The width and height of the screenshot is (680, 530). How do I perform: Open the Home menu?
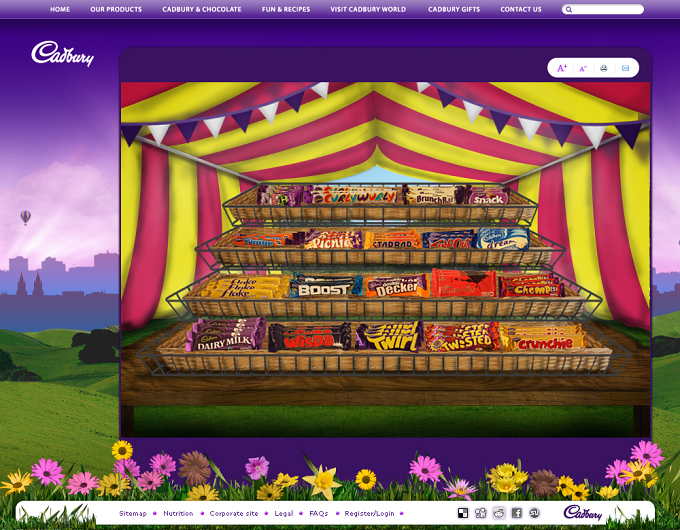point(60,9)
